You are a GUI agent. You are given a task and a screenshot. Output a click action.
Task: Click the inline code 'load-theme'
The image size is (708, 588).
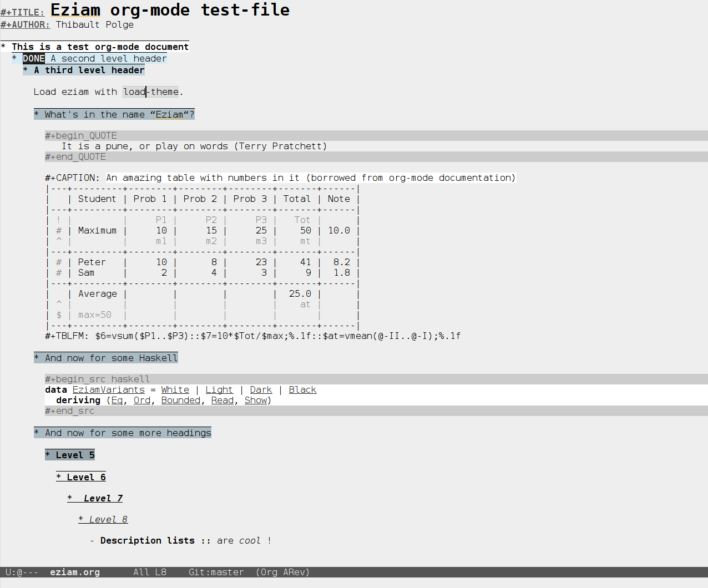[151, 92]
